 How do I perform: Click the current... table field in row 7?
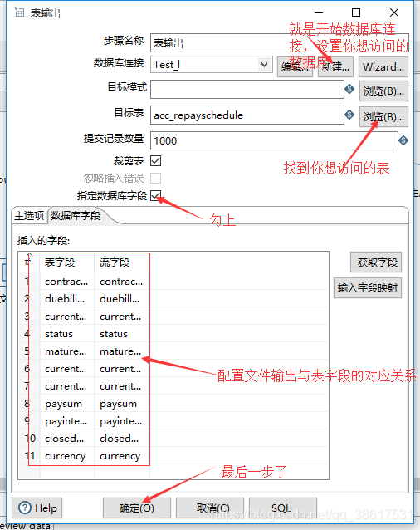pos(67,386)
